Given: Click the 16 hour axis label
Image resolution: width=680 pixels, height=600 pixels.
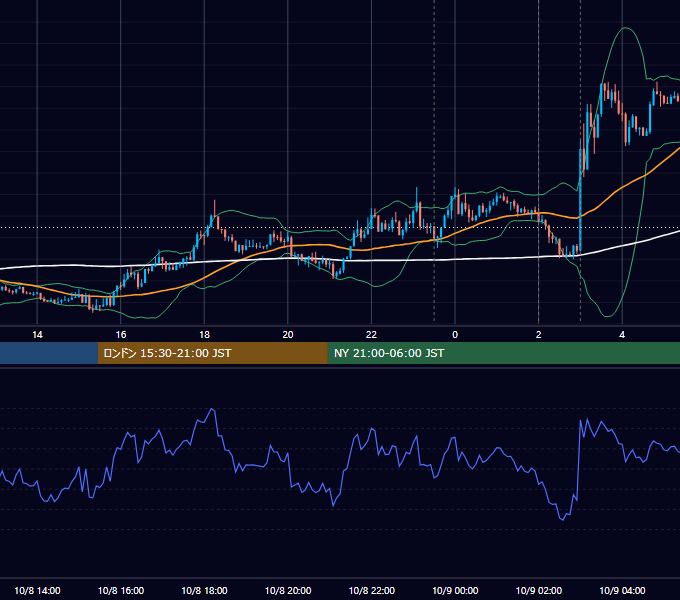Looking at the screenshot, I should [121, 335].
